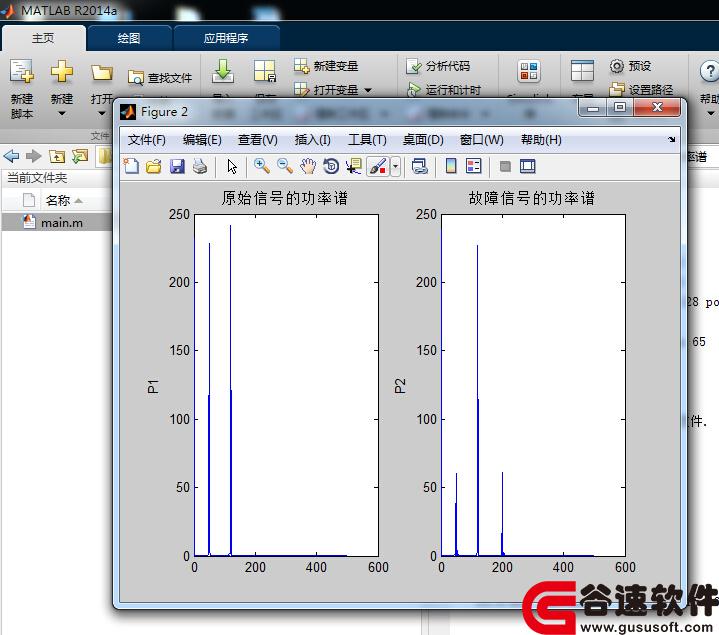Image resolution: width=719 pixels, height=635 pixels.
Task: Expand the Help (帮助) dropdown arrow
Action: (x=711, y=113)
